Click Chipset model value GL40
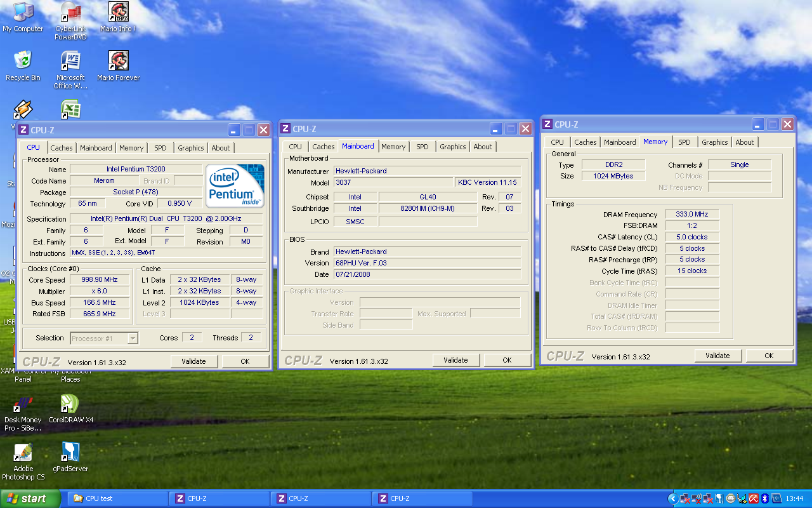This screenshot has width=812, height=508. (x=428, y=197)
